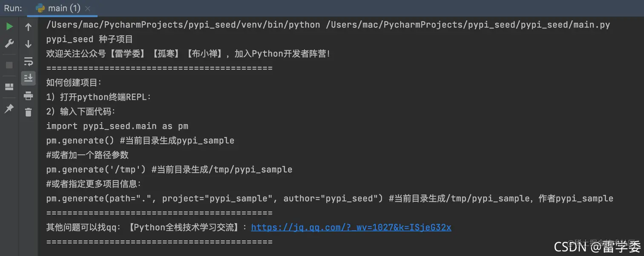Screen dimensions: 644x256
Task: Clear all console output
Action: [x=28, y=112]
